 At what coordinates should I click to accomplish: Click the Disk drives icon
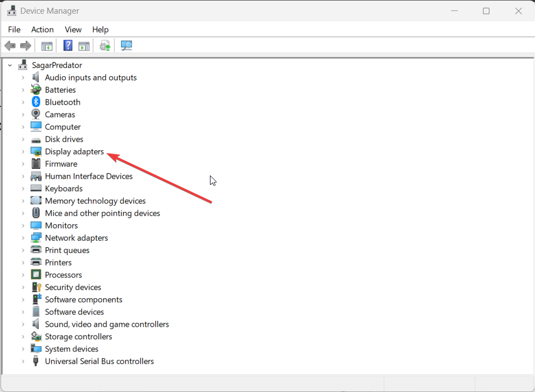[36, 140]
